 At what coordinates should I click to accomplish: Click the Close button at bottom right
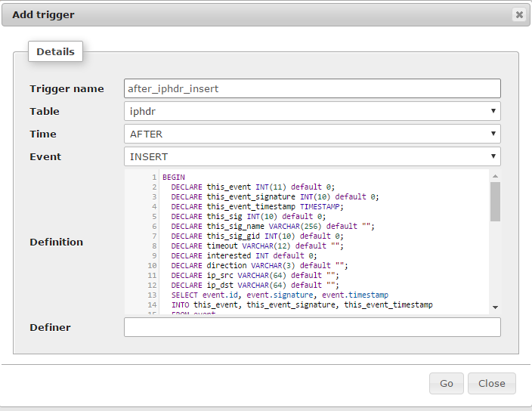coord(491,383)
